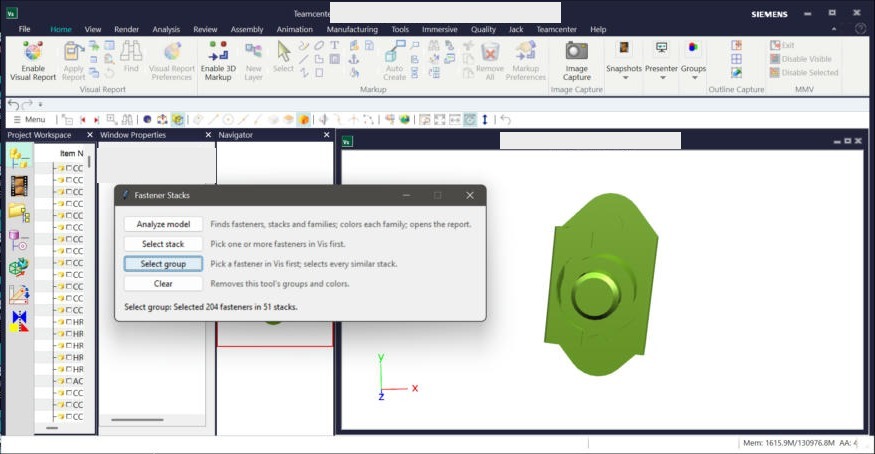Switch to the Manufacturing ribbon tab
The image size is (875, 454).
tap(352, 29)
